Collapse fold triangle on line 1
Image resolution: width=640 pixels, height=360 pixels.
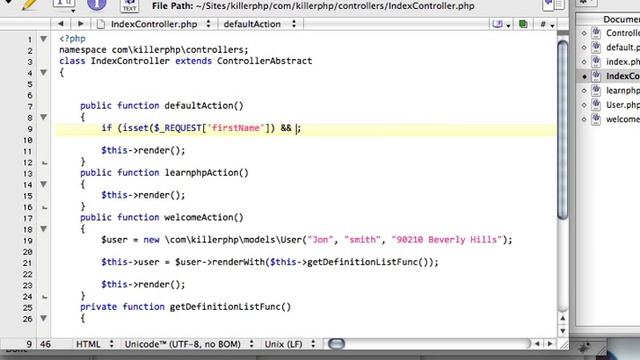click(x=43, y=39)
